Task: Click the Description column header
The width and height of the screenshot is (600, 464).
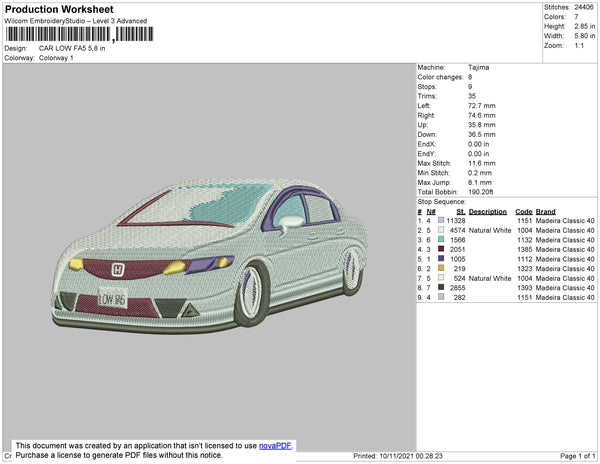Action: tap(488, 212)
